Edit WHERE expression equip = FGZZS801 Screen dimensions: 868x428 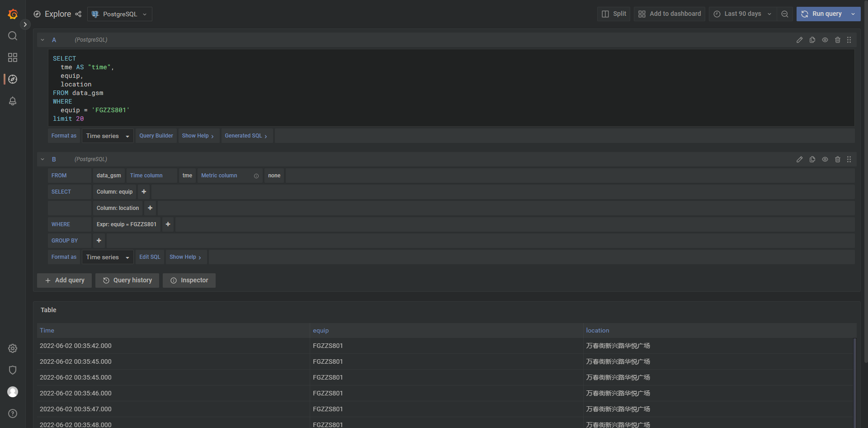point(127,224)
